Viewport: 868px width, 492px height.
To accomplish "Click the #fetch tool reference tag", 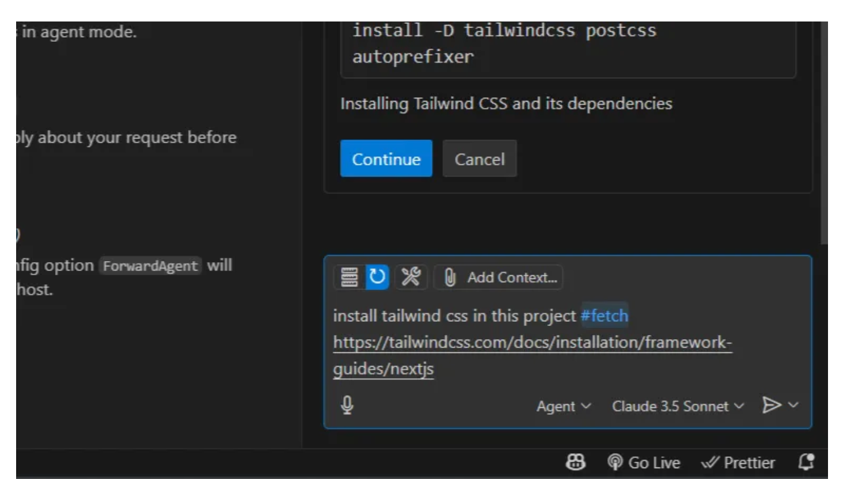I will tap(604, 316).
